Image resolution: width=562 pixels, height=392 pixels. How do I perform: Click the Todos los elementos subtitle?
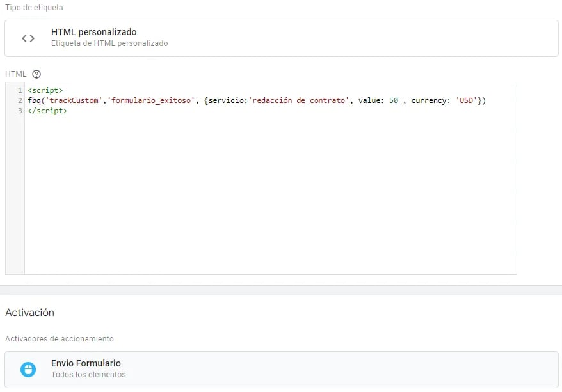pos(88,375)
